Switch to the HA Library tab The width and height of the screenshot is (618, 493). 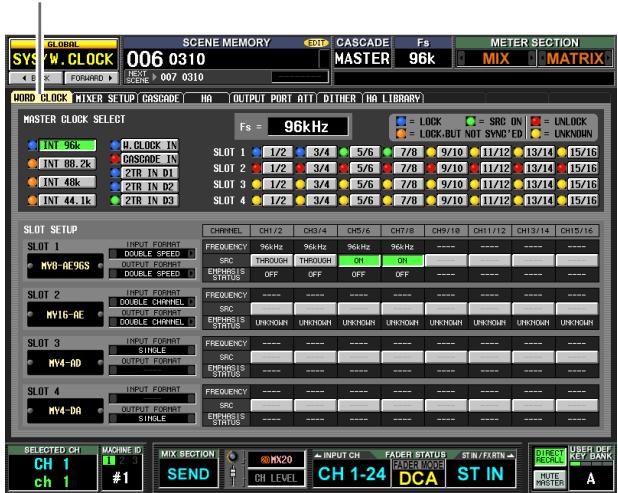pyautogui.click(x=393, y=98)
